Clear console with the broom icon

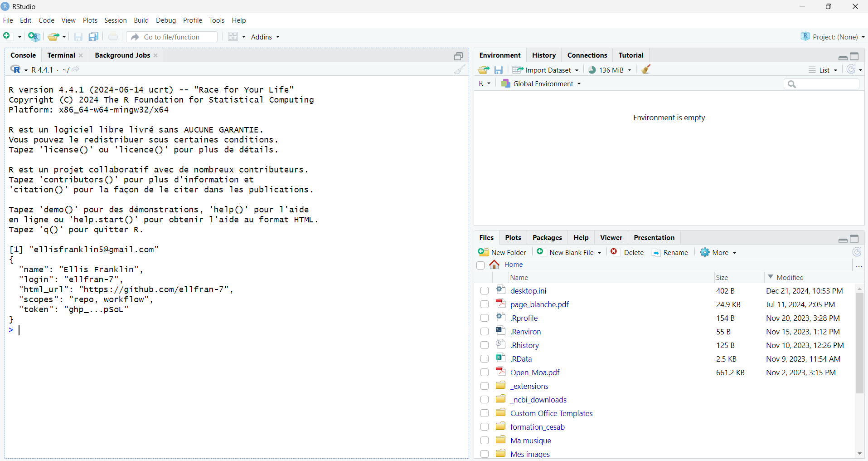click(x=459, y=69)
